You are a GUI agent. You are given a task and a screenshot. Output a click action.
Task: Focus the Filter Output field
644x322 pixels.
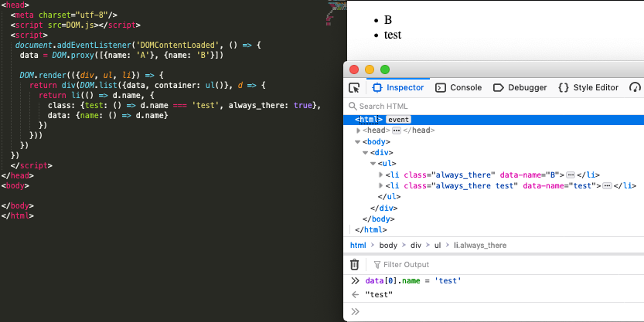508,265
